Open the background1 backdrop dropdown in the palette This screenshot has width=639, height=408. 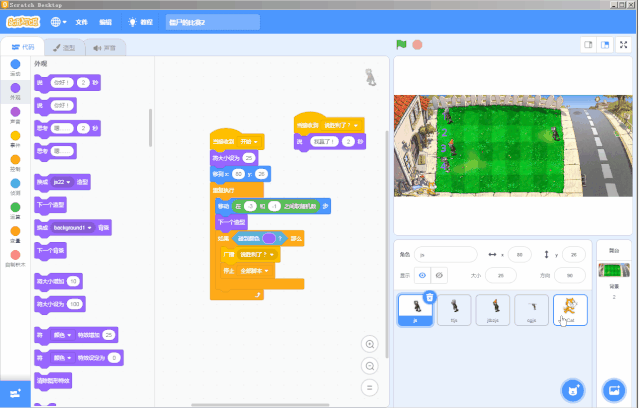(x=72, y=227)
